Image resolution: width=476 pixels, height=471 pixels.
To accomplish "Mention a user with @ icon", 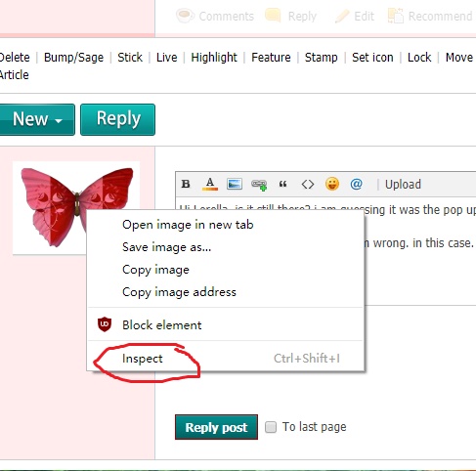I will pos(356,184).
